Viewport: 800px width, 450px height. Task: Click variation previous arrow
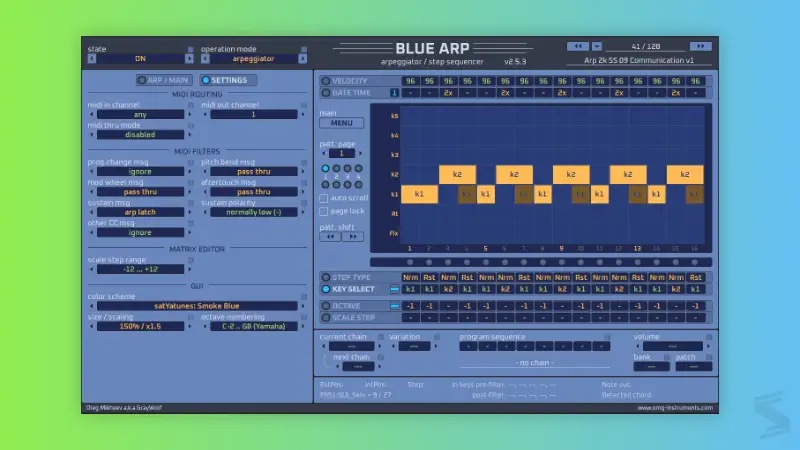[x=393, y=346]
